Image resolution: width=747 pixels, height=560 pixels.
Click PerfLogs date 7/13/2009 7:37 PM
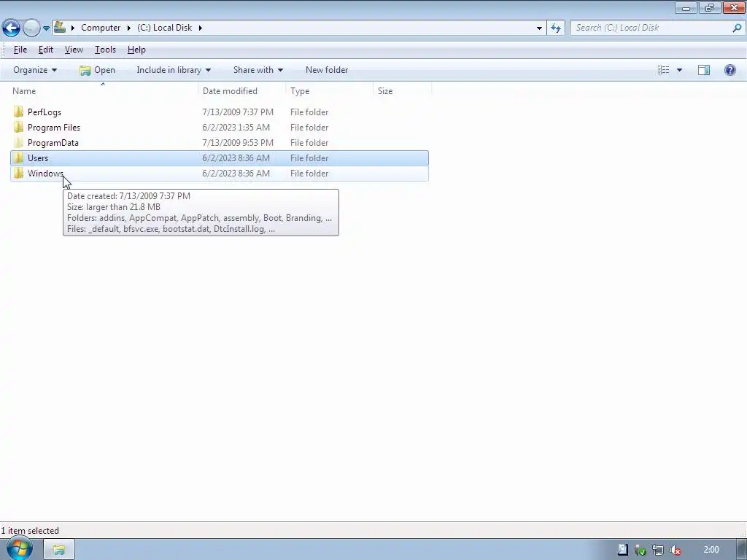238,112
